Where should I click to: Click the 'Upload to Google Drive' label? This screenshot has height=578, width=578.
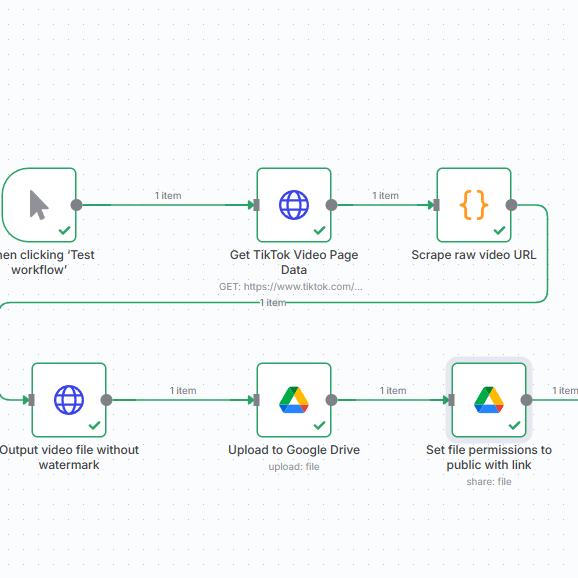(294, 450)
